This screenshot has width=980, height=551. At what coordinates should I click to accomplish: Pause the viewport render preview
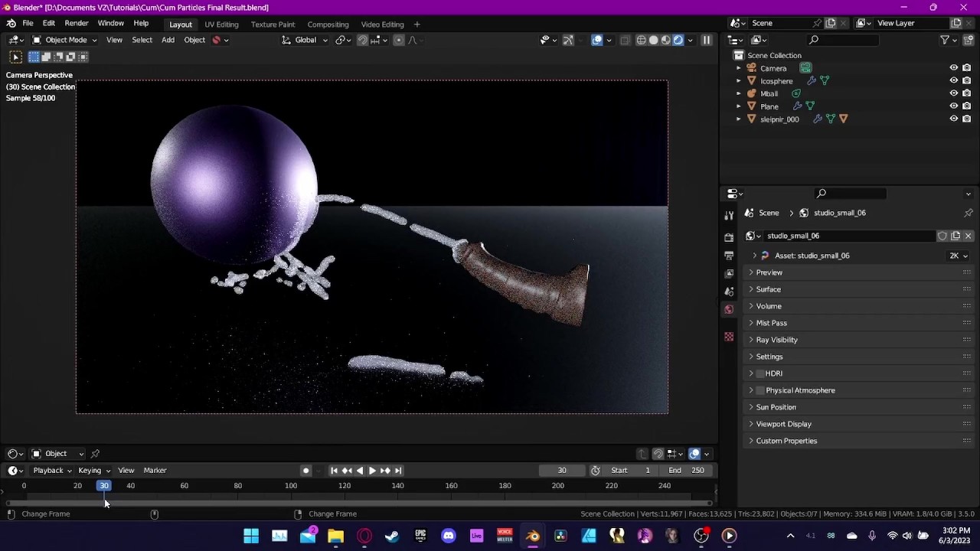tap(707, 40)
